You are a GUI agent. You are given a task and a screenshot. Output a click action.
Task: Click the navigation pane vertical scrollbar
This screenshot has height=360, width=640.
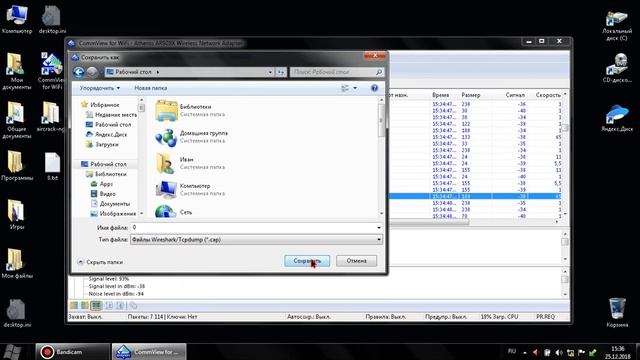point(142,156)
